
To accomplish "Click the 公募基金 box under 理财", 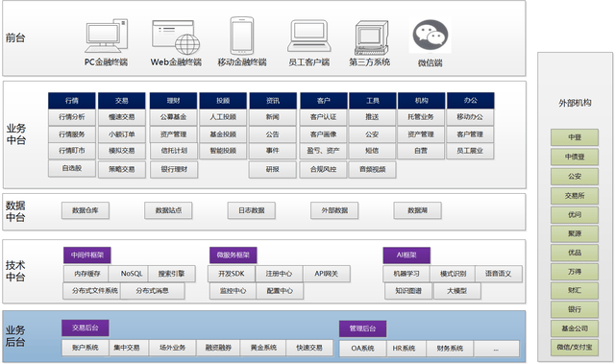I will [173, 117].
